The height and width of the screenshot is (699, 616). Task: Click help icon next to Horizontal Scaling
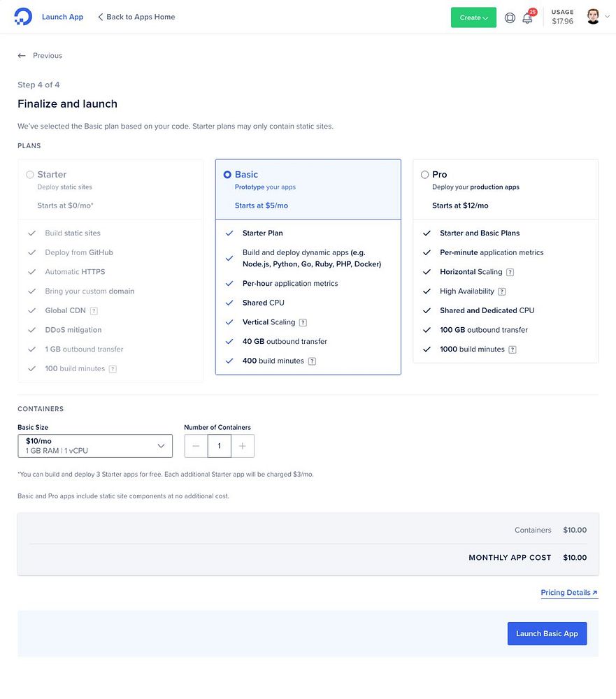(x=510, y=272)
